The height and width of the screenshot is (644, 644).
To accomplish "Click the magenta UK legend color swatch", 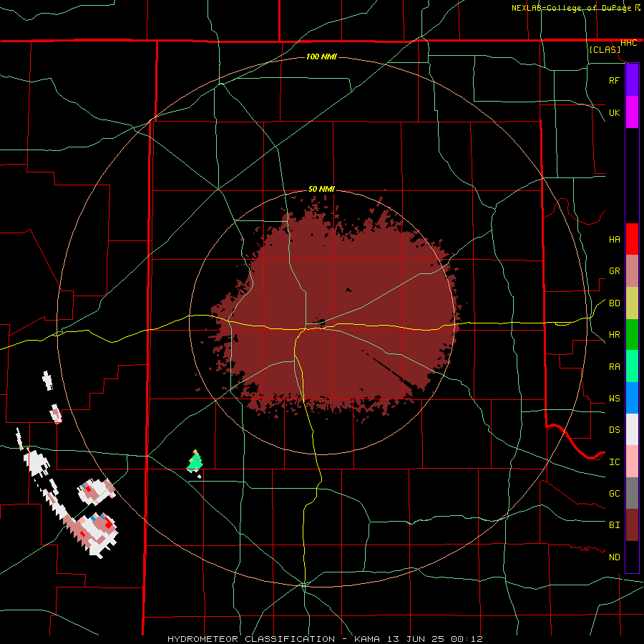I will (632, 112).
